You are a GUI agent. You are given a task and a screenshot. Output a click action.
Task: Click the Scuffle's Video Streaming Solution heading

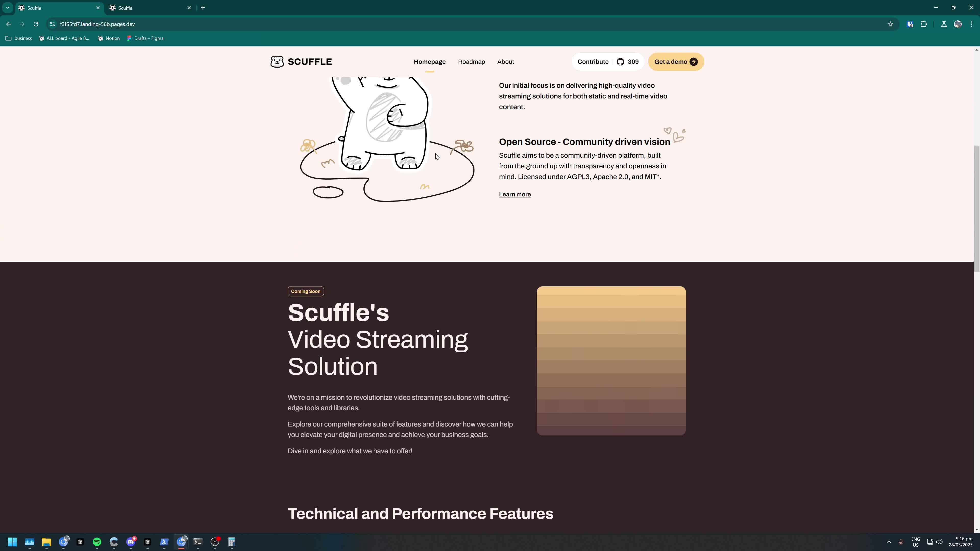[x=378, y=339]
